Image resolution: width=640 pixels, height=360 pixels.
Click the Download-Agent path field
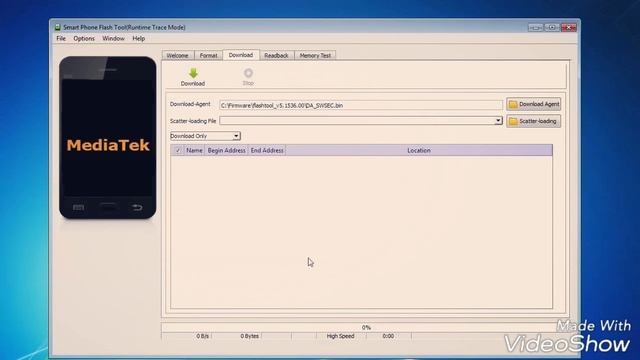(361, 105)
